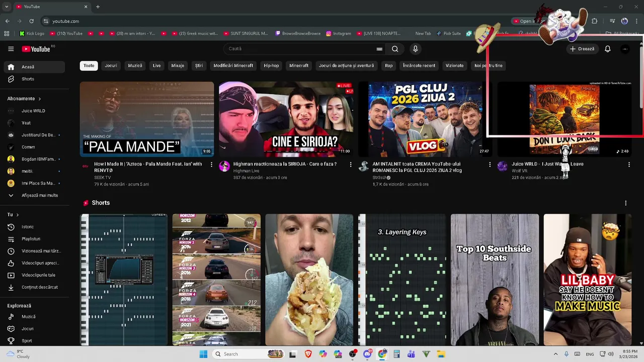Start voice search with microphone icon

415,49
